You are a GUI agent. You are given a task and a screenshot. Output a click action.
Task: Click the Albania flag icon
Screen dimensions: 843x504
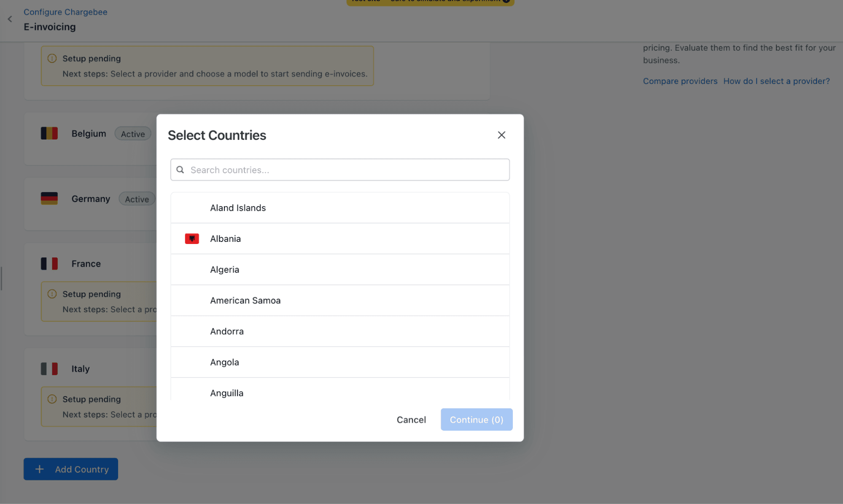click(192, 239)
